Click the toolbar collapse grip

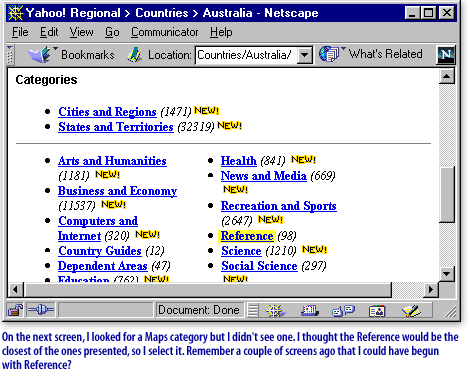[x=10, y=55]
